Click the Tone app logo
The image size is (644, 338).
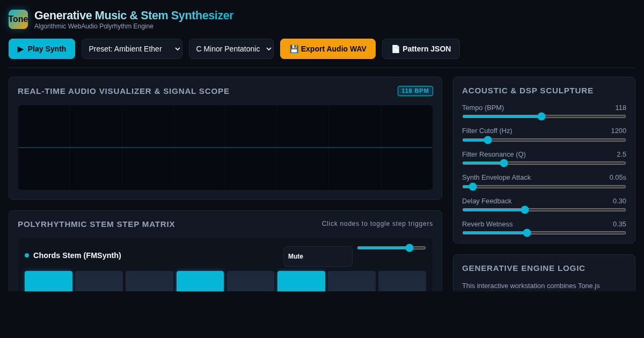pos(18,19)
